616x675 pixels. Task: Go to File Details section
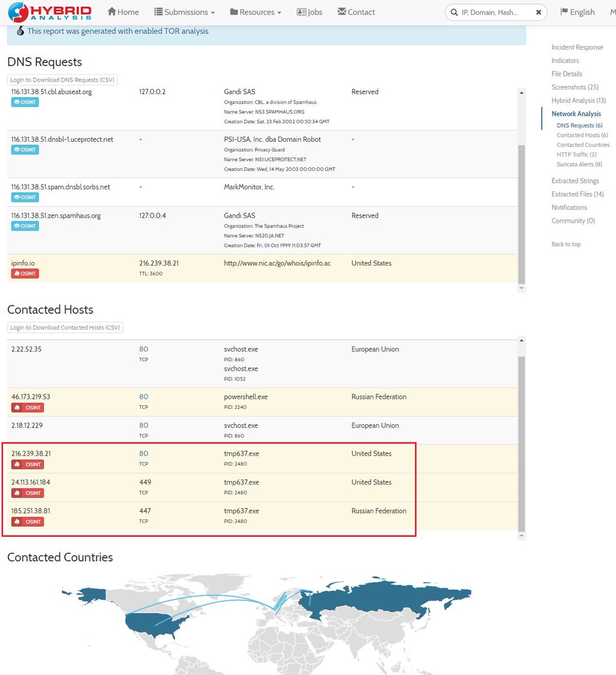566,74
